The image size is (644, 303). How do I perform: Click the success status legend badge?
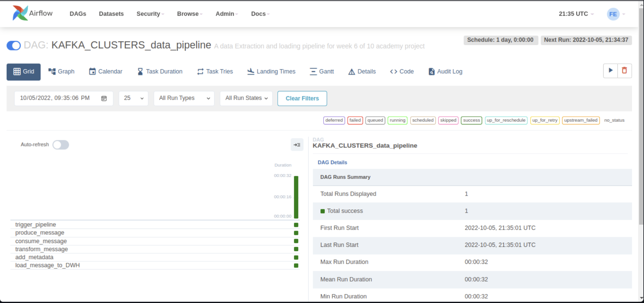pyautogui.click(x=471, y=120)
